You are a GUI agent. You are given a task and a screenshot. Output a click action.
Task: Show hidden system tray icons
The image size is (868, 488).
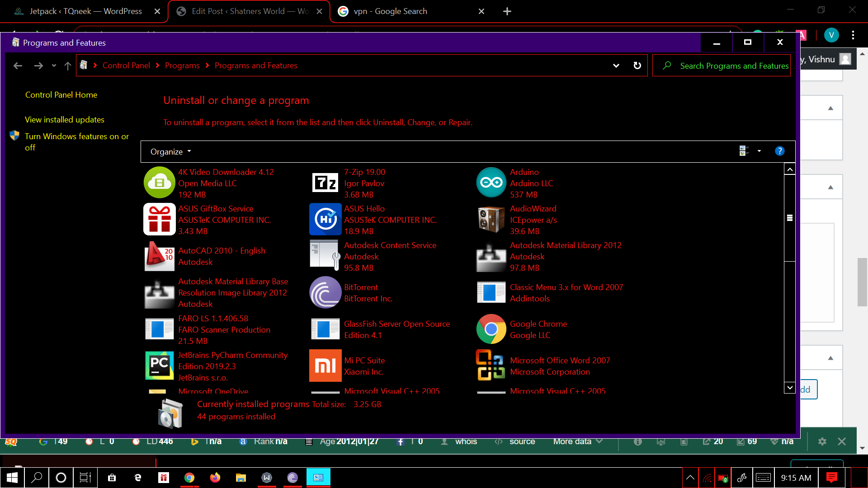690,478
